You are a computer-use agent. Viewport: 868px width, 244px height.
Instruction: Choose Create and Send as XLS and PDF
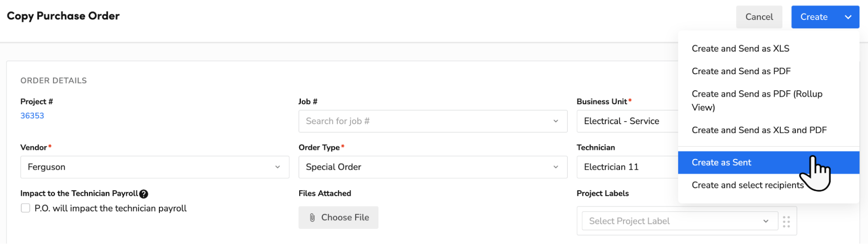(759, 130)
